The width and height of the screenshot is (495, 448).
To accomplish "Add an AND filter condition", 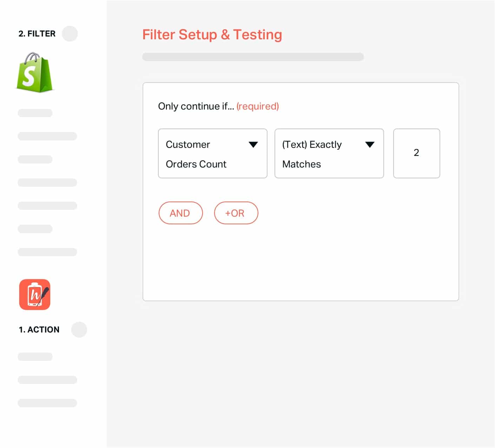I will [180, 213].
